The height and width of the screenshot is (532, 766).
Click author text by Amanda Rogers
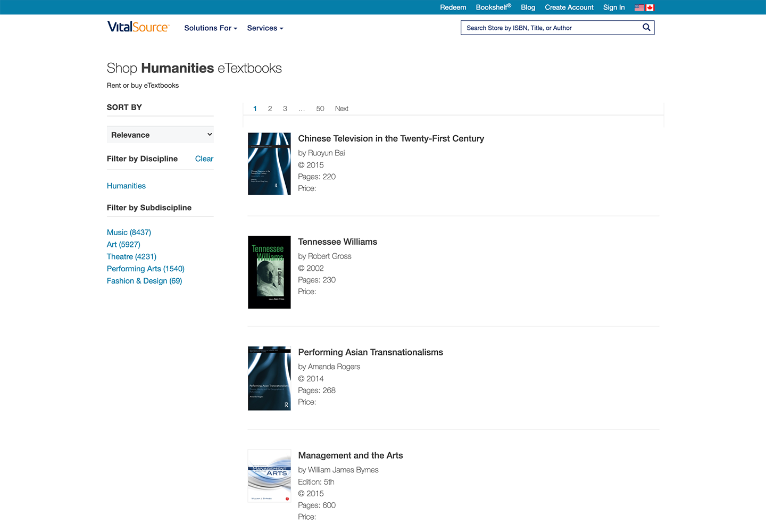pyautogui.click(x=329, y=367)
